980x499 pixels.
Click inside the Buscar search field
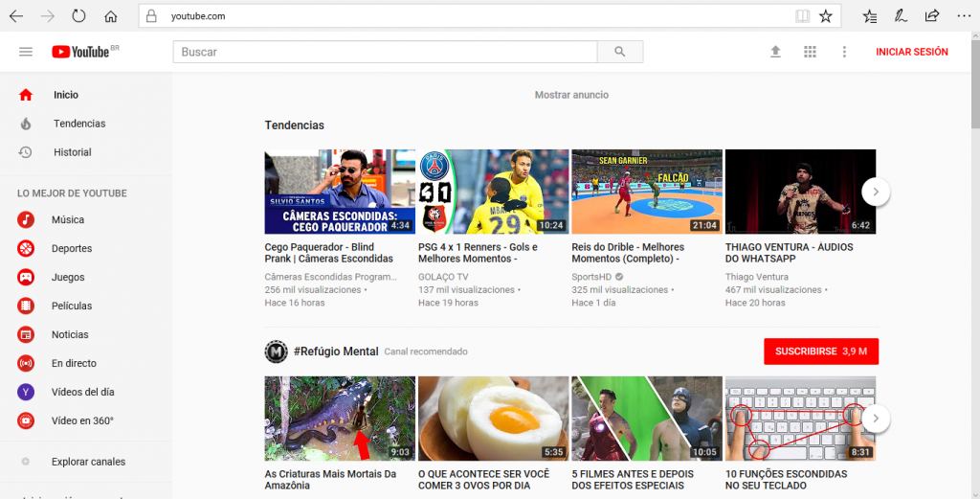tap(383, 52)
